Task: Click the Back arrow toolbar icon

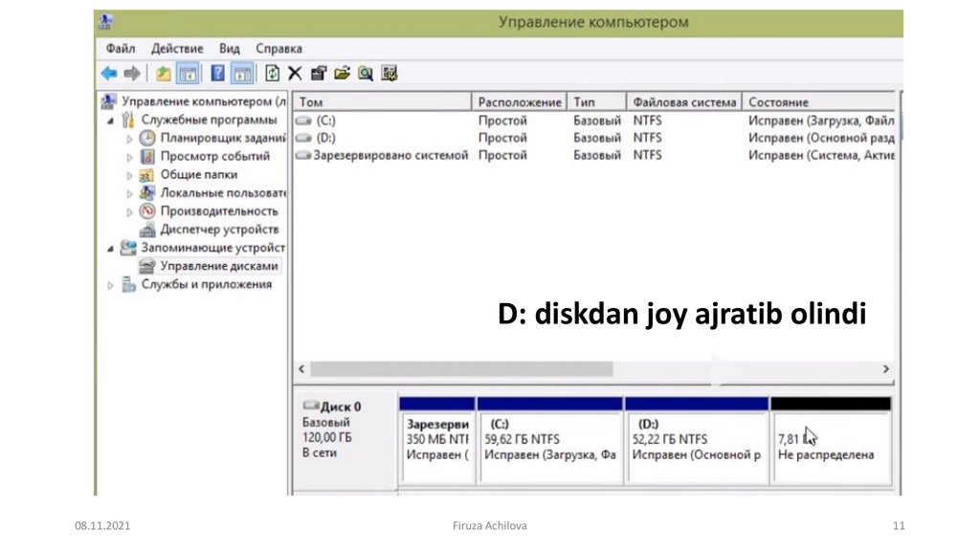Action: (109, 74)
